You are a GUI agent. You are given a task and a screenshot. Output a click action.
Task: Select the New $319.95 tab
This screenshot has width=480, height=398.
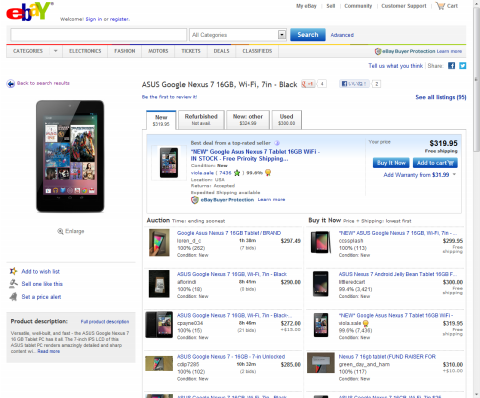point(161,120)
